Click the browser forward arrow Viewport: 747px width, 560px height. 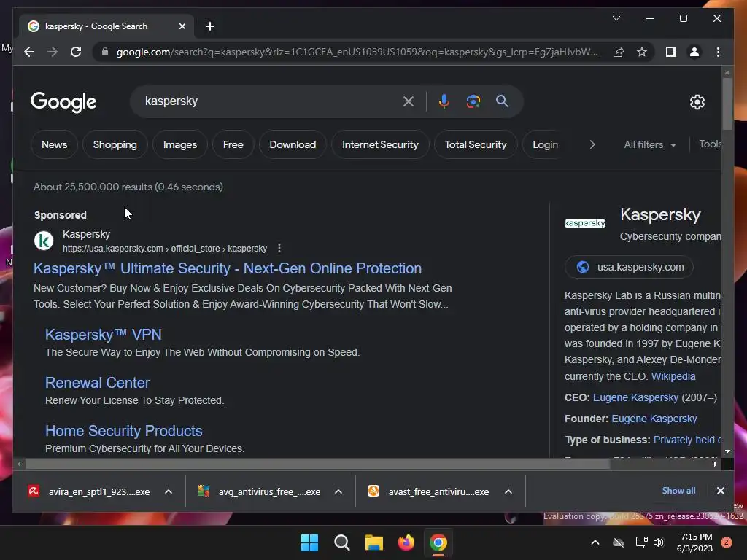pyautogui.click(x=53, y=52)
